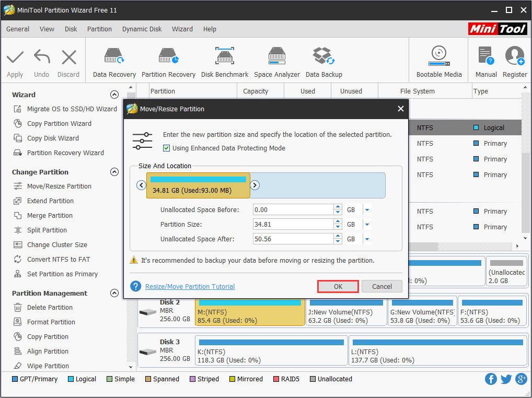Select Merge Partition in sidebar

(x=43, y=215)
